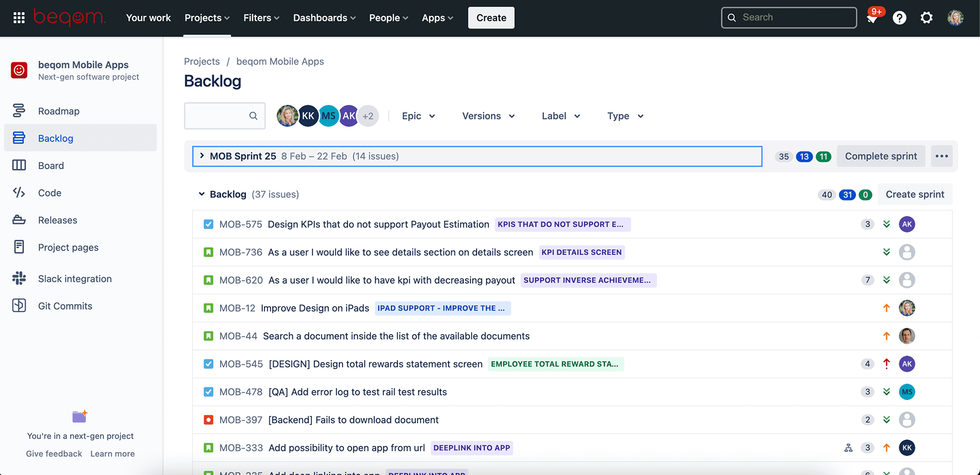Open Jira settings via the gear icon
The width and height of the screenshot is (980, 475).
pos(926,17)
